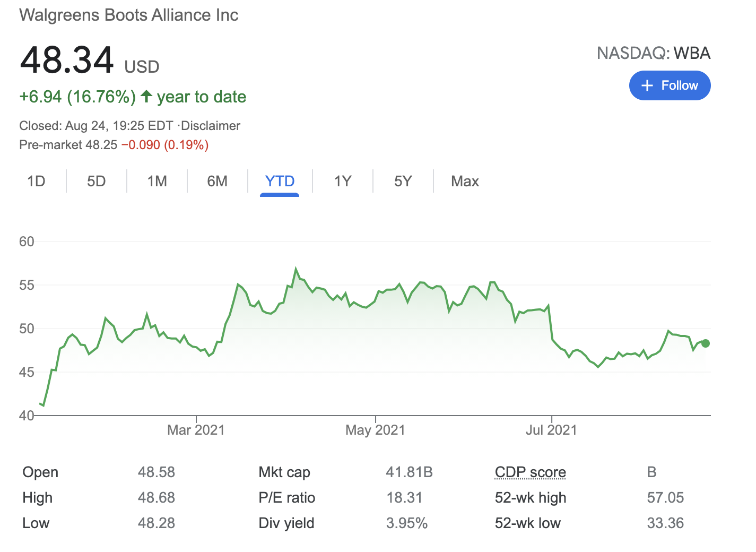
Task: Click the 52-wk high value 57.05
Action: click(665, 497)
